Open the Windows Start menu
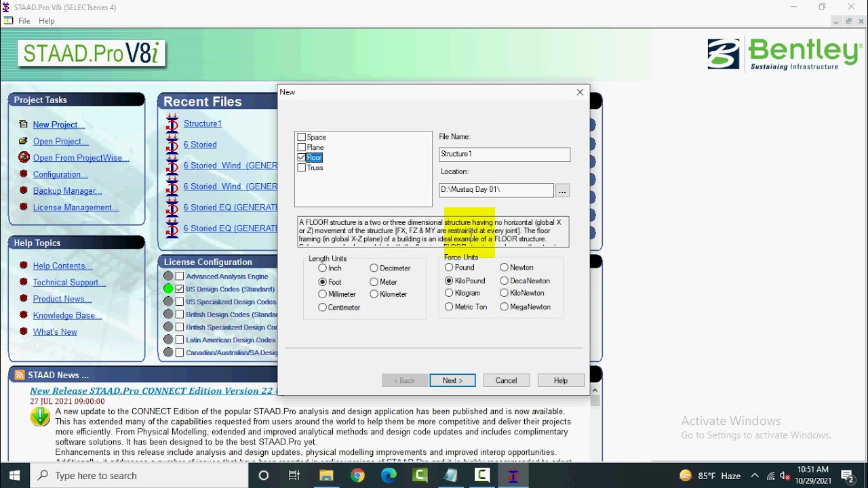This screenshot has height=488, width=868. (x=15, y=476)
